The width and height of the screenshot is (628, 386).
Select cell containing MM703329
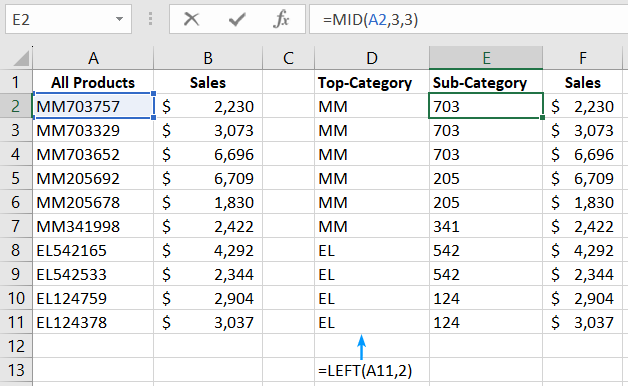coord(93,130)
